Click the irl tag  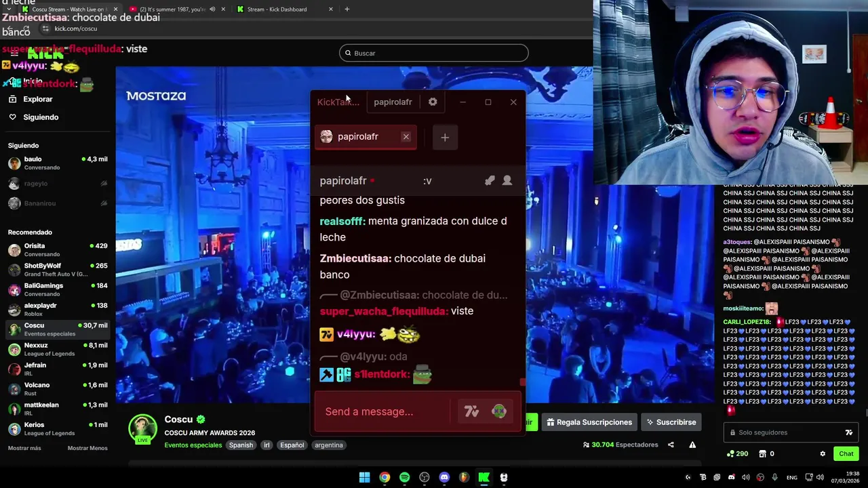click(x=267, y=445)
